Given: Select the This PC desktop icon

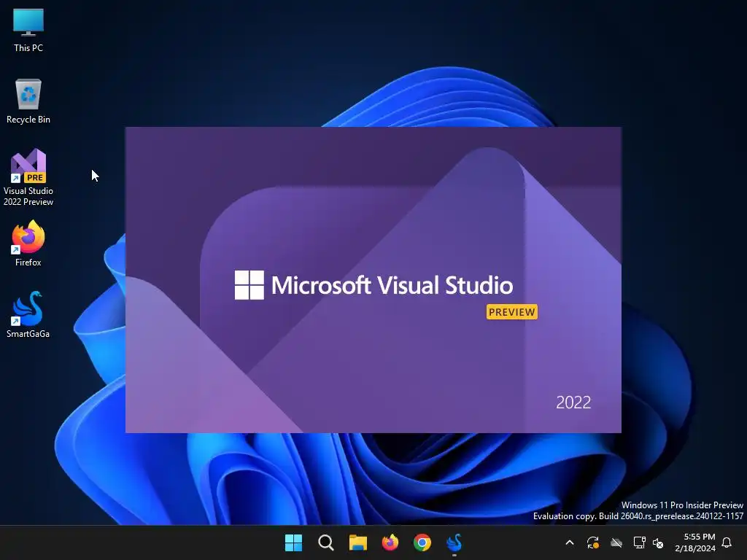Looking at the screenshot, I should pyautogui.click(x=28, y=30).
